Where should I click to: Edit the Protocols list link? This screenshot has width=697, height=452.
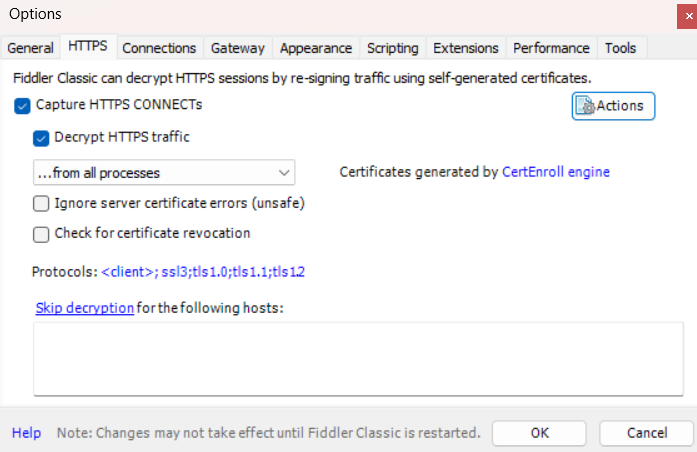(203, 272)
